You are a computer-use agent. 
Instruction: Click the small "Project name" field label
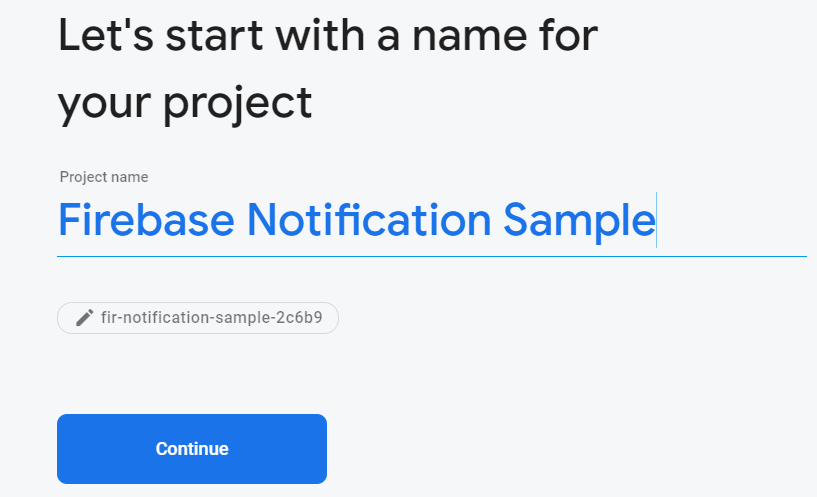(x=103, y=177)
